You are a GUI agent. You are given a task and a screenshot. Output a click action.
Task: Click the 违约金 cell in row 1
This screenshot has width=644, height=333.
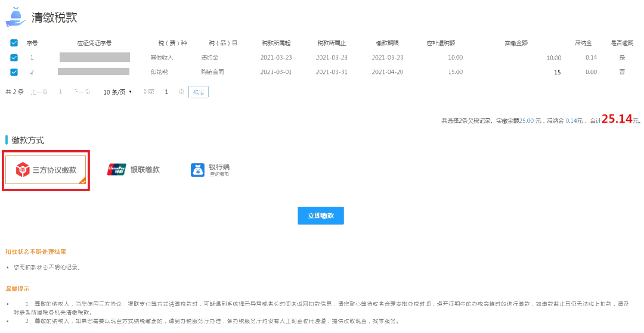click(209, 58)
